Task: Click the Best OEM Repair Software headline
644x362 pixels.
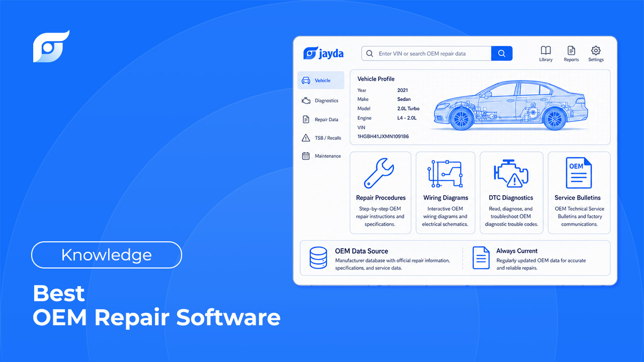Action: tap(156, 306)
